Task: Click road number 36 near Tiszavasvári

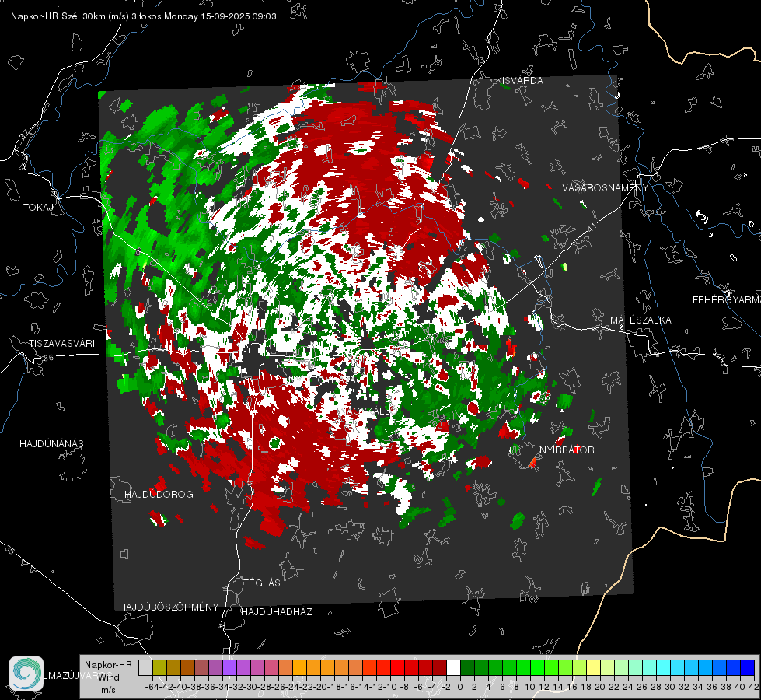Action: 48,358
